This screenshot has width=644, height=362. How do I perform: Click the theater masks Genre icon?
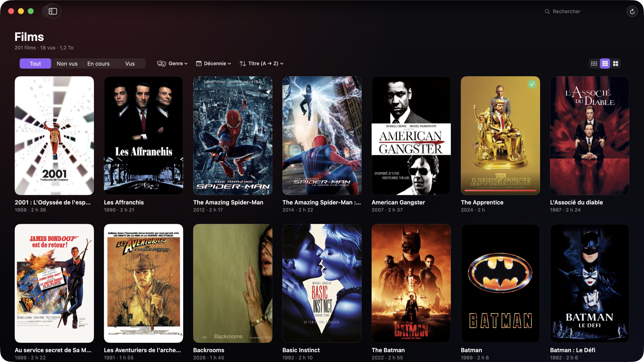point(162,64)
